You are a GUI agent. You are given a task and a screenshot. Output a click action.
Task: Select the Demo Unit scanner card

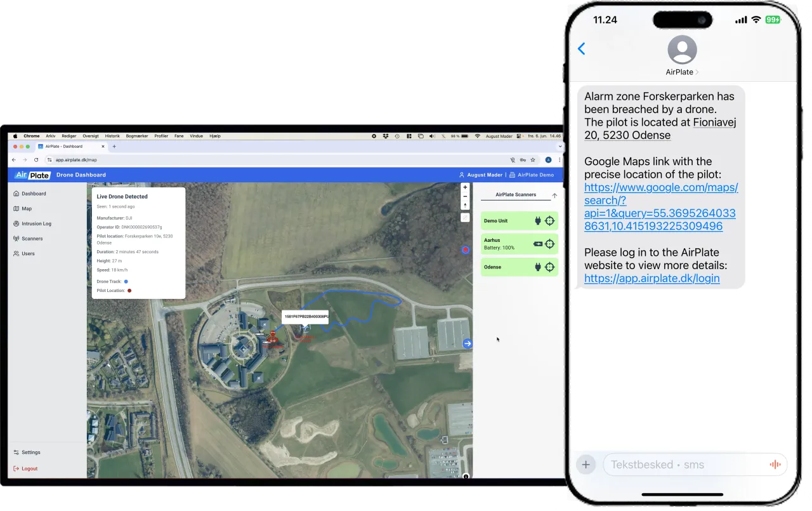coord(520,221)
